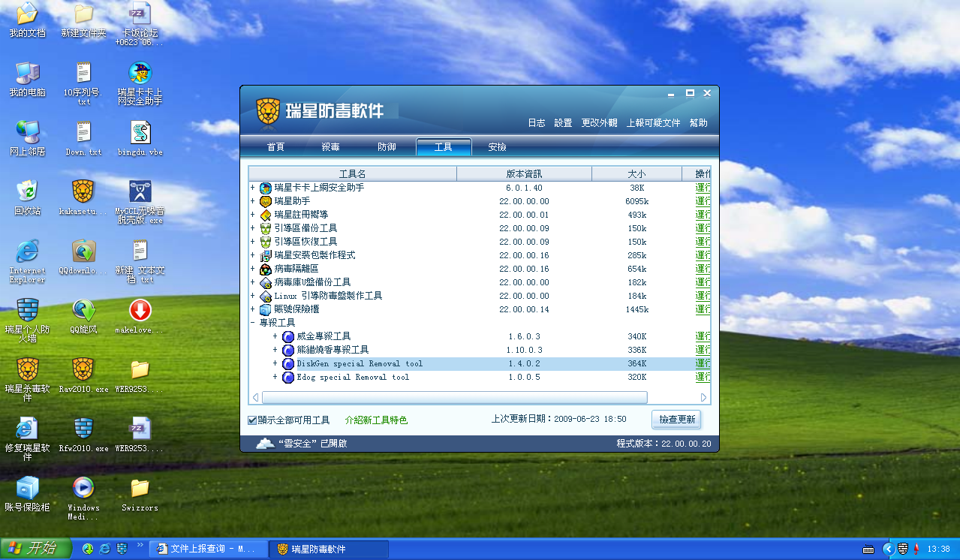Image resolution: width=960 pixels, height=560 pixels.
Task: Click the DiskGen special Removal tool icon
Action: point(287,363)
